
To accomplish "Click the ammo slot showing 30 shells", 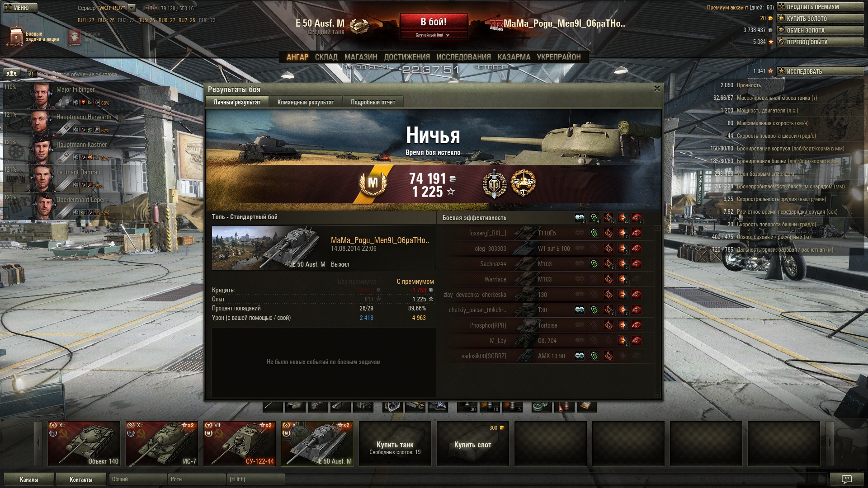I will pyautogui.click(x=467, y=406).
